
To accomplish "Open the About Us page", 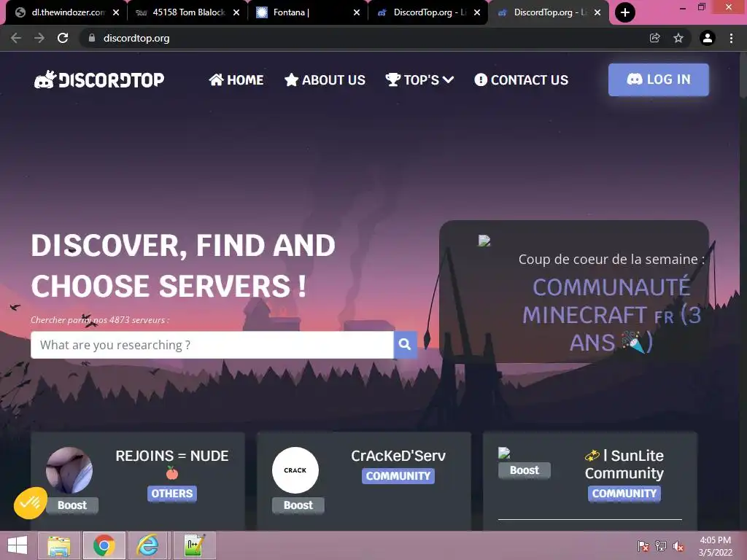I will pos(325,79).
